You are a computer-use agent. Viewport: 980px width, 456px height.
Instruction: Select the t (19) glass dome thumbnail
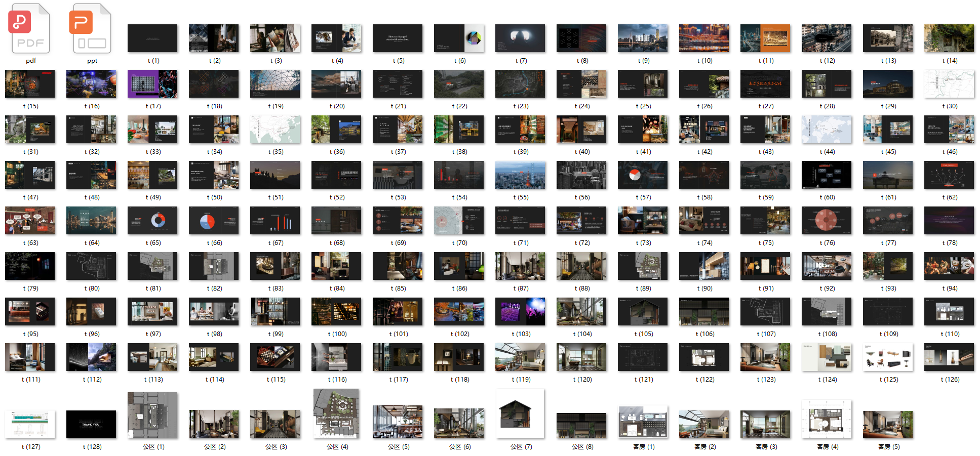(275, 84)
